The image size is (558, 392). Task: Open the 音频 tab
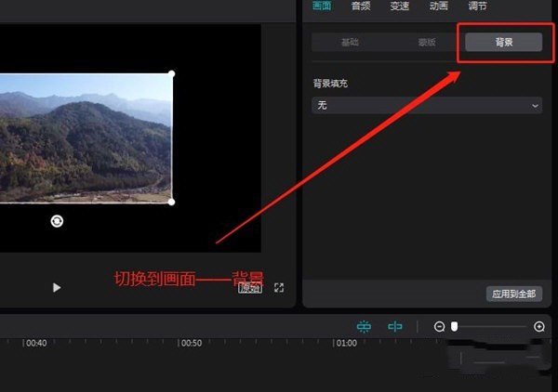point(361,7)
